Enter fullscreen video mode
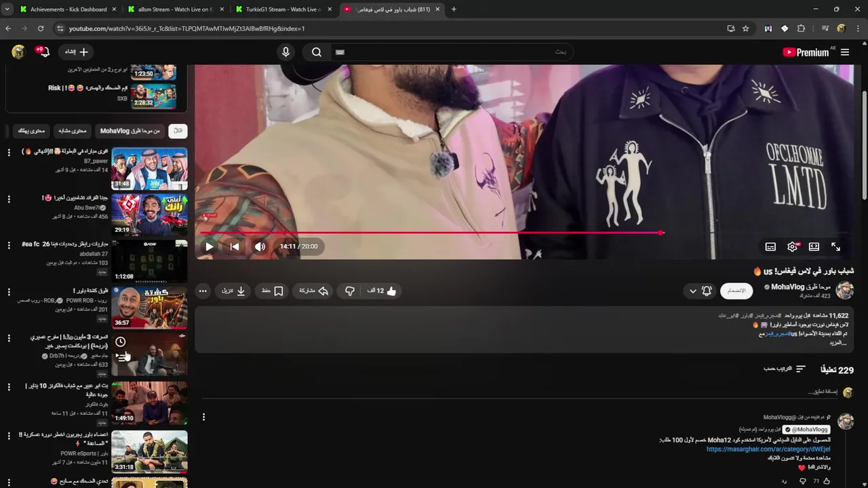Viewport: 868px width, 488px height. 835,247
